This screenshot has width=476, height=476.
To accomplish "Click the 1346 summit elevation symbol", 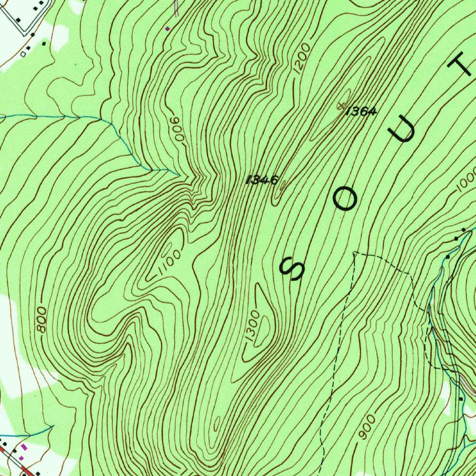I will (262, 179).
